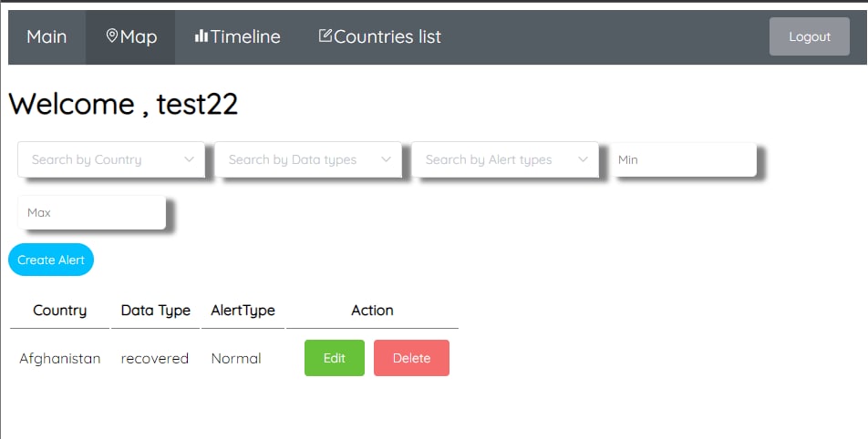Viewport: 868px width, 439px height.
Task: Open the Search by Country dropdown
Action: pos(111,159)
